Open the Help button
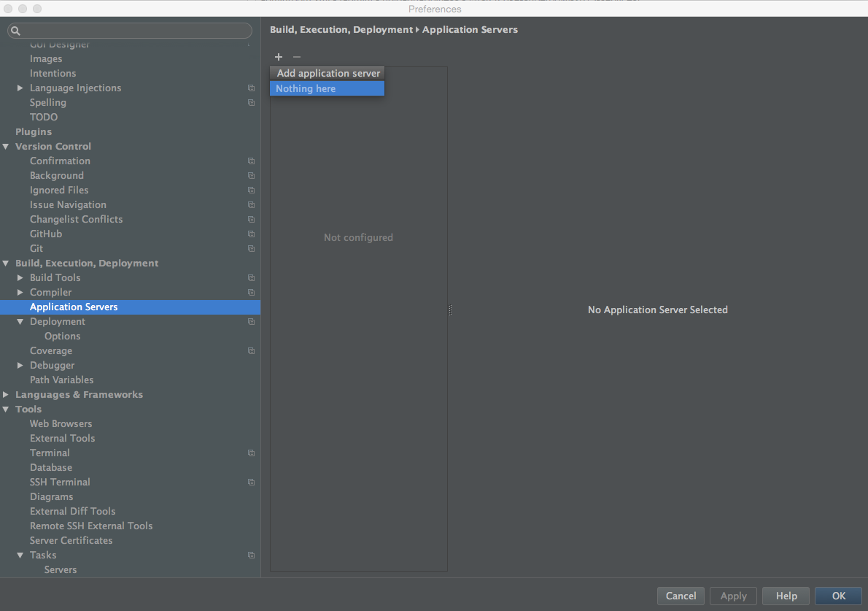 [786, 596]
